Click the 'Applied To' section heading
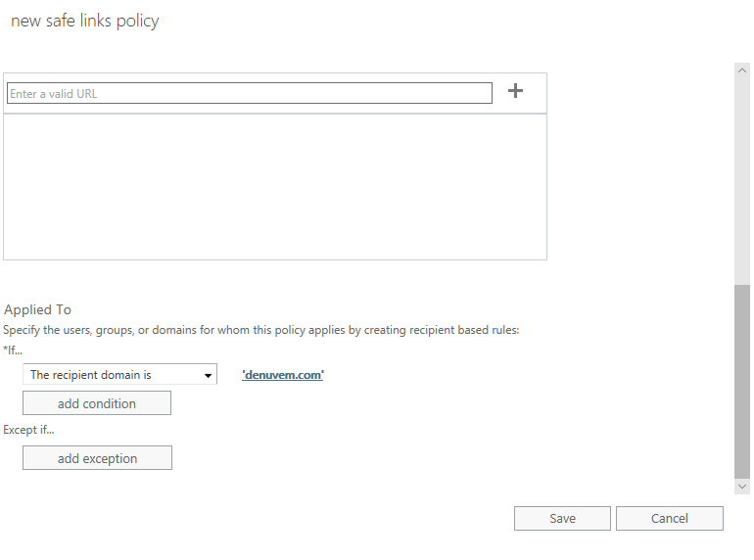The image size is (754, 560). tap(37, 309)
